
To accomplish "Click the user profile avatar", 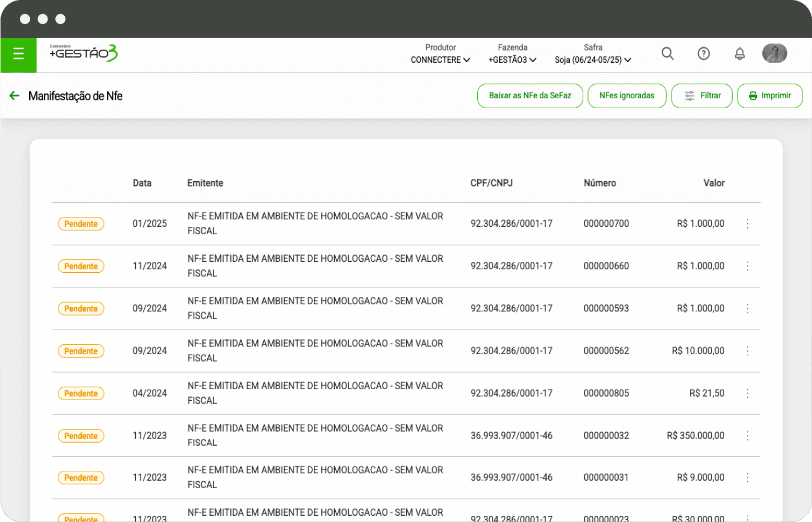I will (774, 53).
